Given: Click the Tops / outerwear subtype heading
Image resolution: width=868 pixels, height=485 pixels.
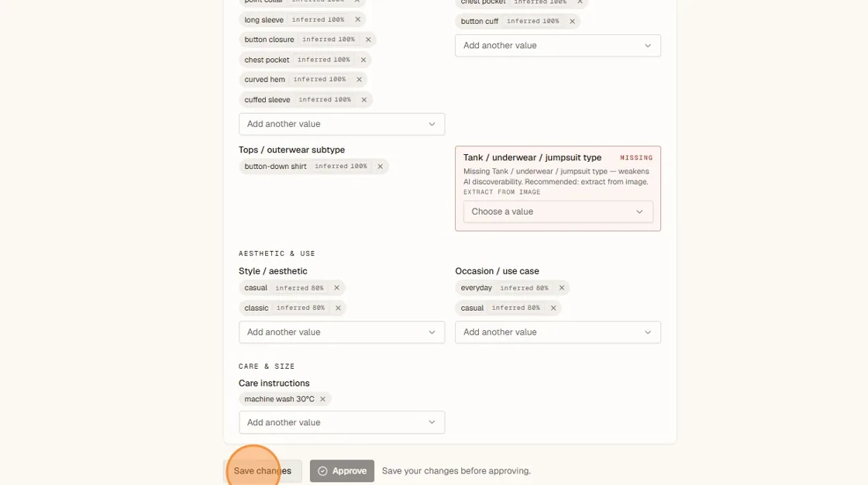Looking at the screenshot, I should click(x=291, y=150).
